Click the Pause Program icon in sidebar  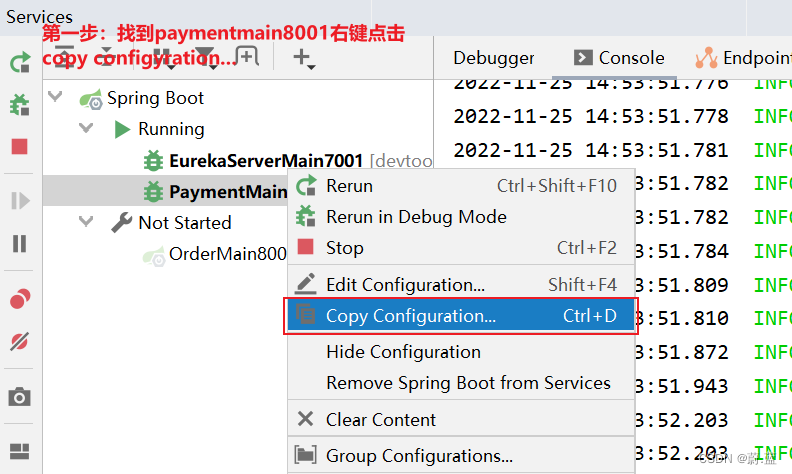point(20,243)
